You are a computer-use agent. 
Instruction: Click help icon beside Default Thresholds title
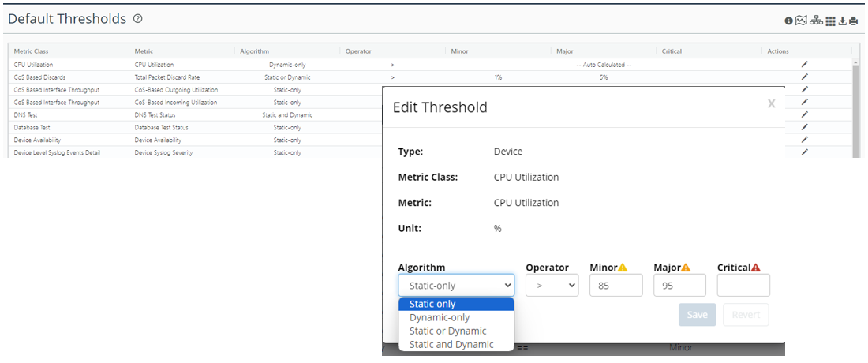pyautogui.click(x=137, y=19)
